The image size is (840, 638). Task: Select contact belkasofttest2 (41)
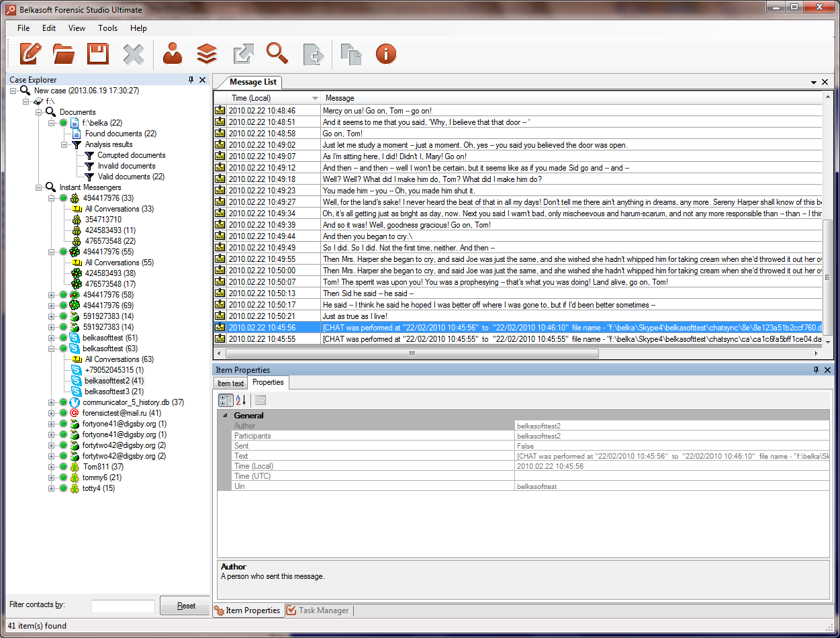coord(115,381)
